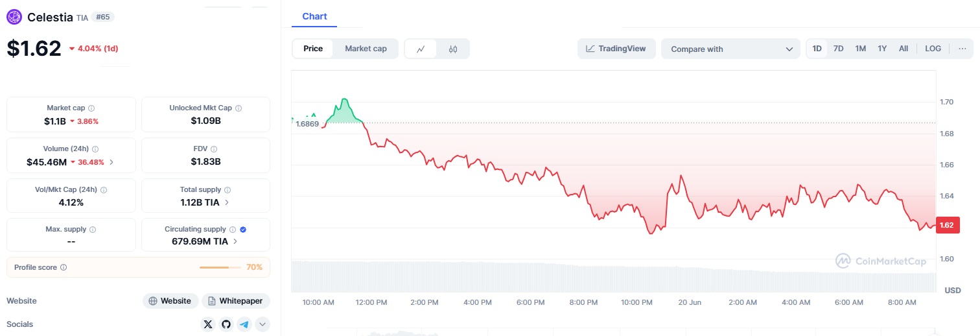Open chart more options ellipsis
Viewport: 980px width, 336px height.
pyautogui.click(x=962, y=49)
